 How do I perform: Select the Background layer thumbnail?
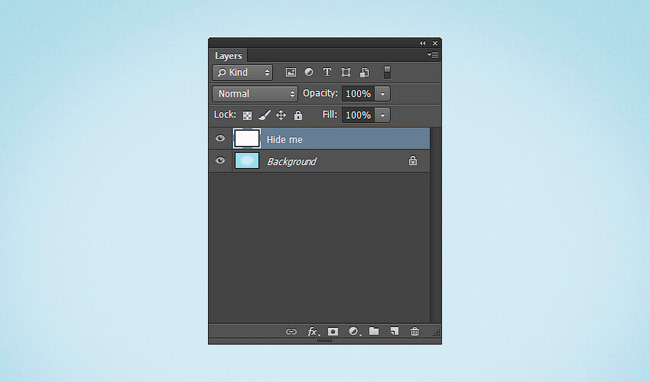pyautogui.click(x=247, y=160)
